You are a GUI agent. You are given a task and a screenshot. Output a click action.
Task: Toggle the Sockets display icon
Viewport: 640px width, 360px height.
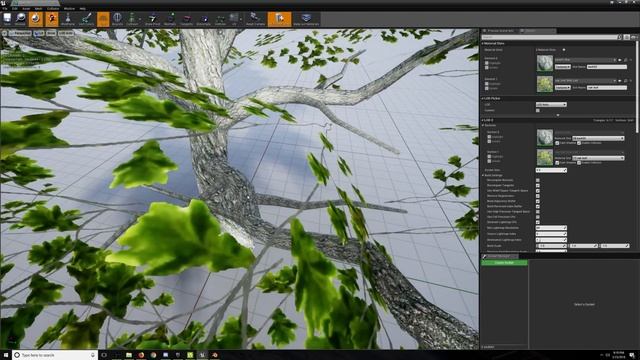coord(52,19)
